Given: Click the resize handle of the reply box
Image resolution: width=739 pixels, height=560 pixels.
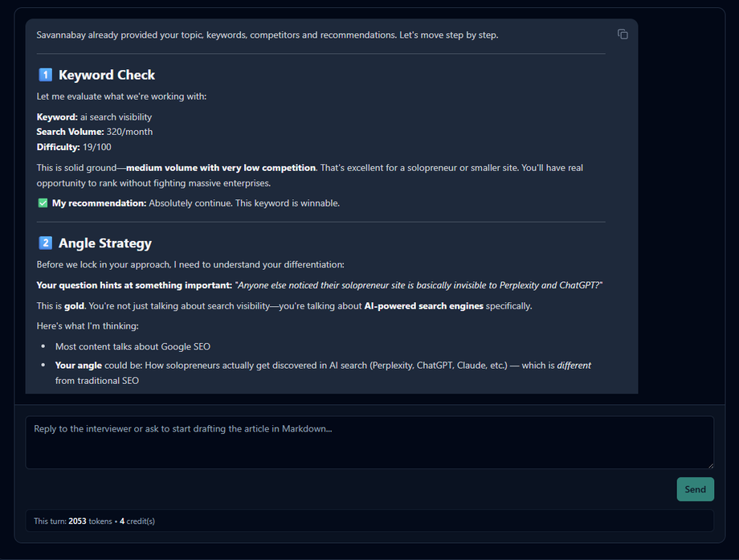Looking at the screenshot, I should pos(709,464).
